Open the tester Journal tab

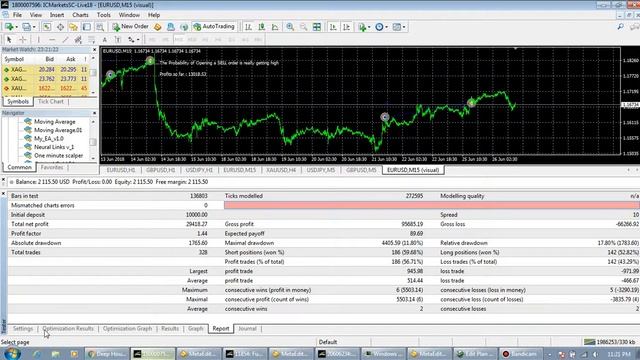(247, 329)
